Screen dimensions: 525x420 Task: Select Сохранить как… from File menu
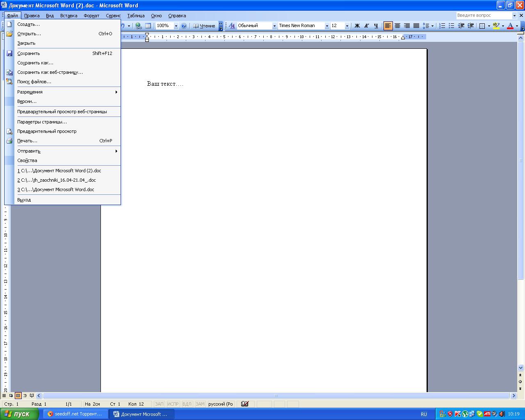63,63
